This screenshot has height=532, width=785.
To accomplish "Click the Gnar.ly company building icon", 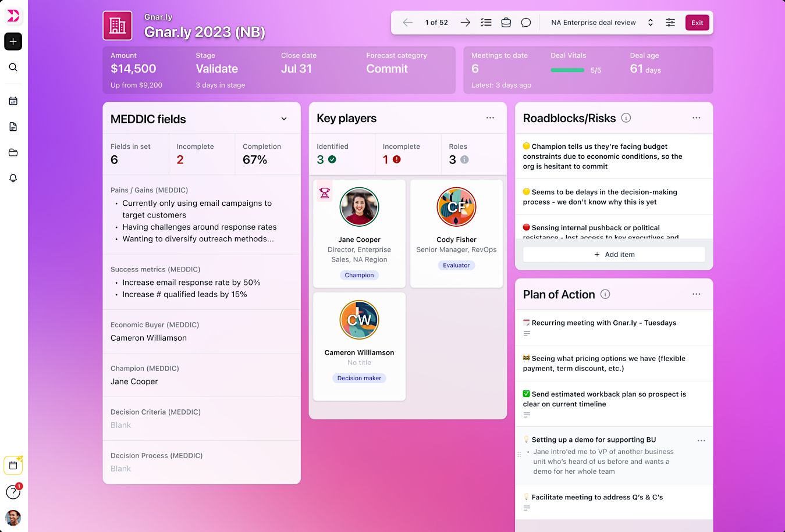I will 118,26.
